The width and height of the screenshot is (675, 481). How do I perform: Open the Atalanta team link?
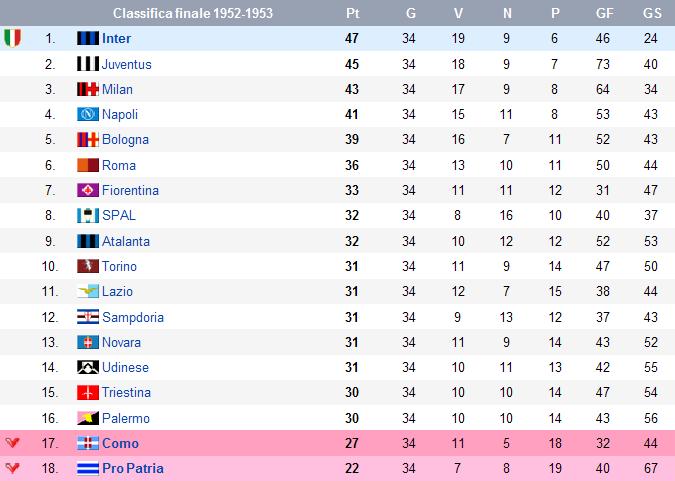tap(126, 241)
